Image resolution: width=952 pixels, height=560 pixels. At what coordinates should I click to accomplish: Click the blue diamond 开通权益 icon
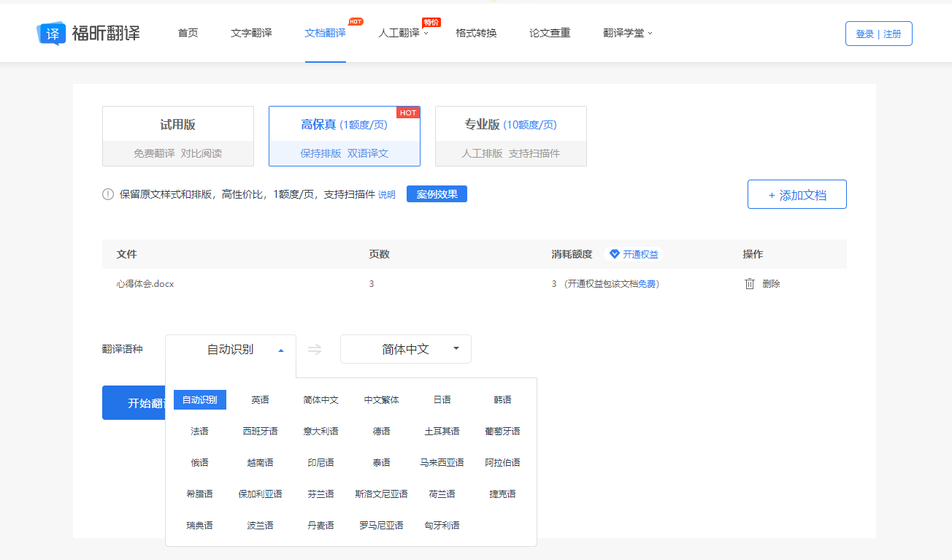(x=615, y=254)
